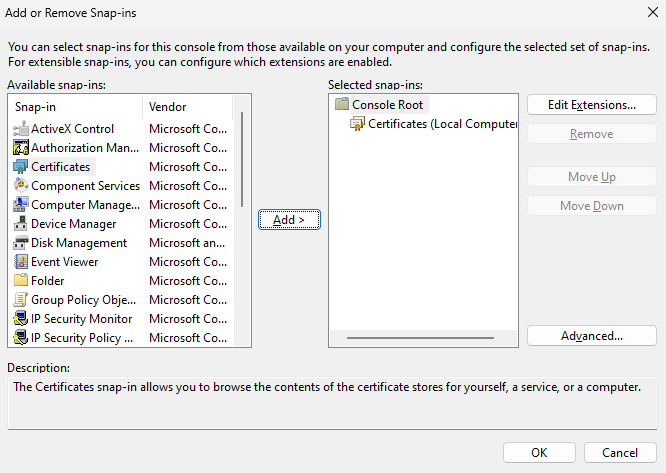The image size is (666, 473).
Task: Choose Folder in available snap-ins list
Action: click(x=47, y=281)
